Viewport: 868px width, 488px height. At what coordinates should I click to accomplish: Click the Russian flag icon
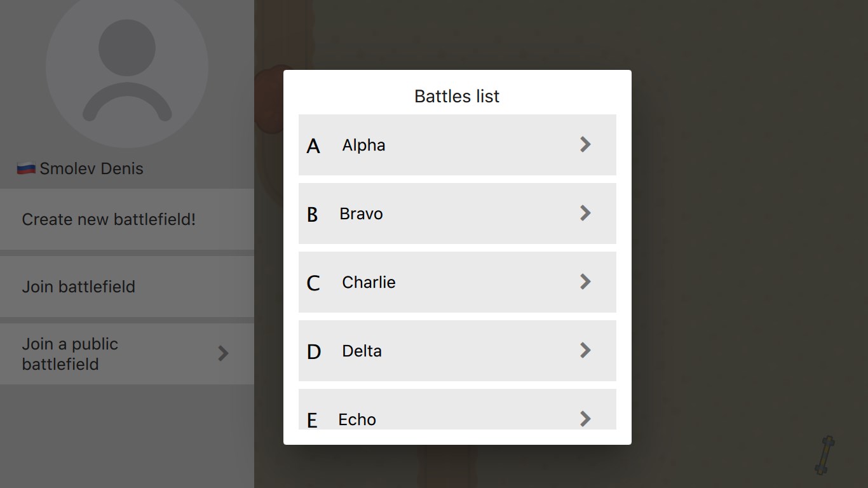(26, 168)
